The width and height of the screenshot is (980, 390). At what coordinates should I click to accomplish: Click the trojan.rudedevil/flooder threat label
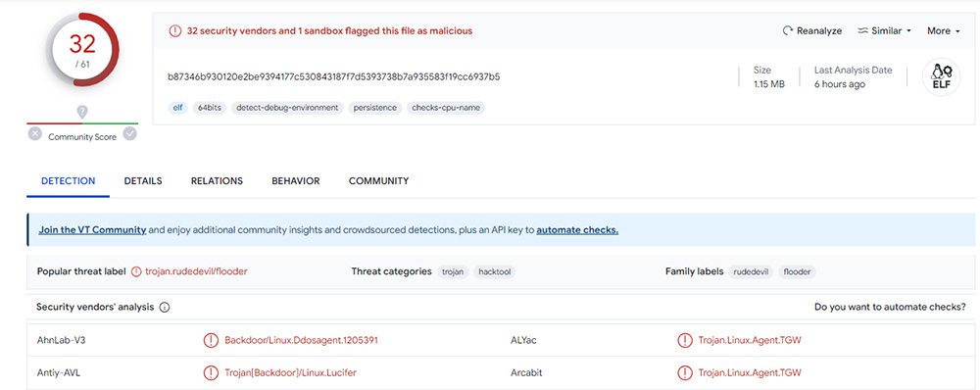(196, 271)
